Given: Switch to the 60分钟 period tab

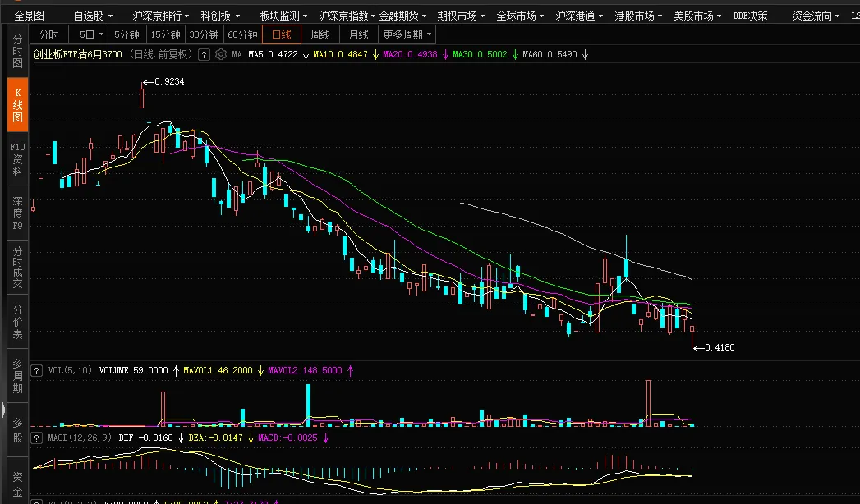Looking at the screenshot, I should click(242, 34).
